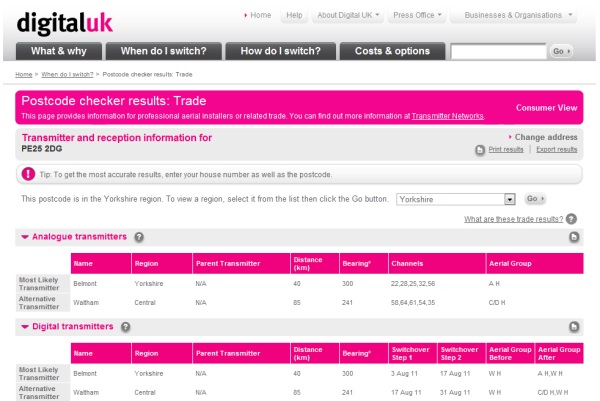The height and width of the screenshot is (401, 600).
Task: Click Channels column header
Action: tap(437, 264)
